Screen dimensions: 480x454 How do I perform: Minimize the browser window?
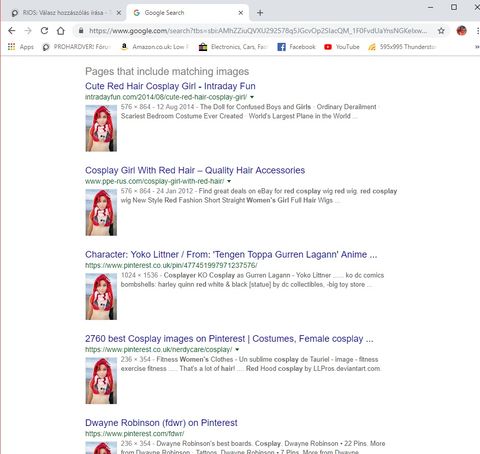(430, 7)
